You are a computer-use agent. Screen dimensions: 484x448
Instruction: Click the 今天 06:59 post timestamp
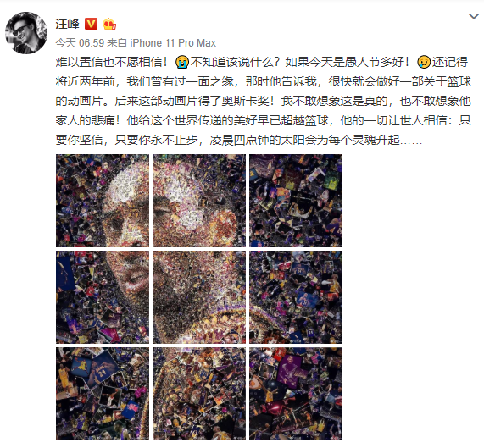point(80,43)
